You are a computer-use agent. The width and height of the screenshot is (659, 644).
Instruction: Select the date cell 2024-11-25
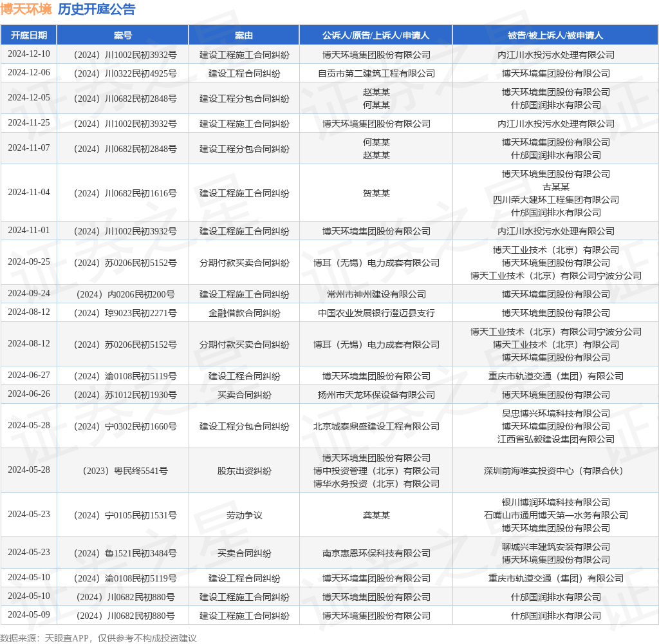28,123
